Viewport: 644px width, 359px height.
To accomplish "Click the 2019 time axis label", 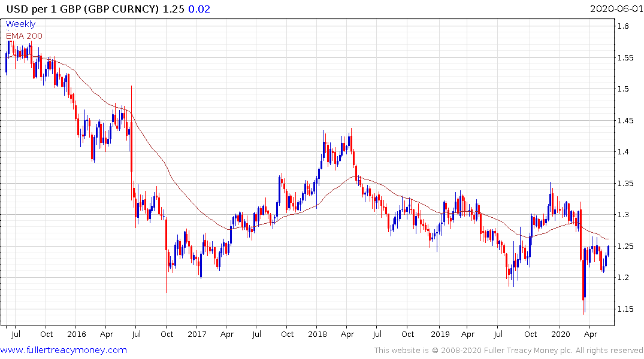I will click(440, 334).
